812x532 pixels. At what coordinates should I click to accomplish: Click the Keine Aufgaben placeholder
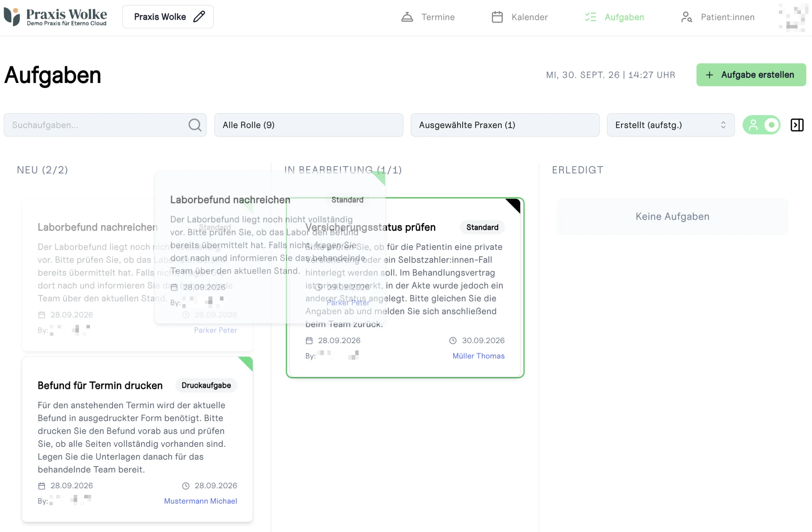(672, 217)
